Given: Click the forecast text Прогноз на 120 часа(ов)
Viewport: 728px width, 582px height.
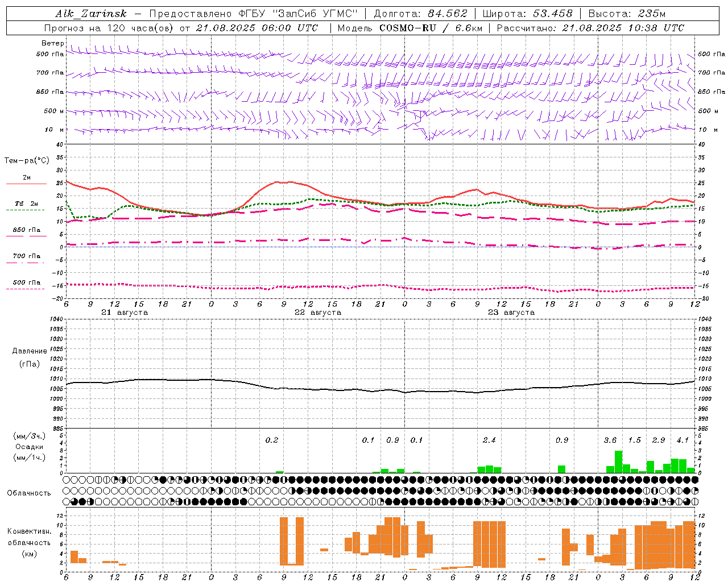Looking at the screenshot, I should (109, 28).
